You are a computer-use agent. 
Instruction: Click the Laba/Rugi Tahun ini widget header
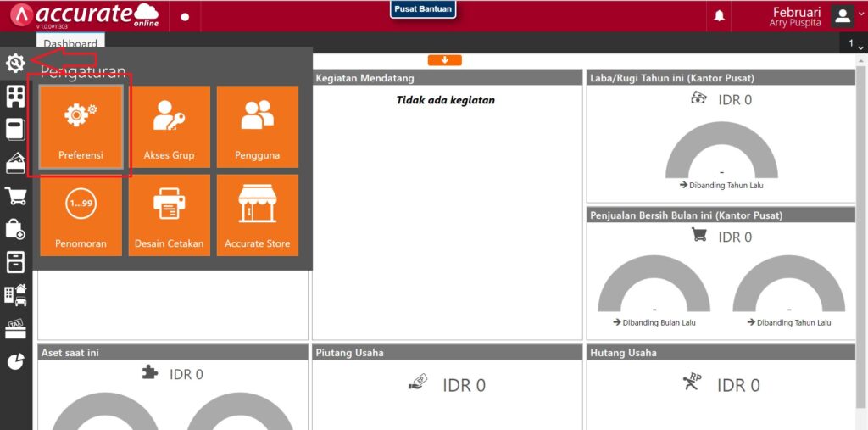click(721, 78)
